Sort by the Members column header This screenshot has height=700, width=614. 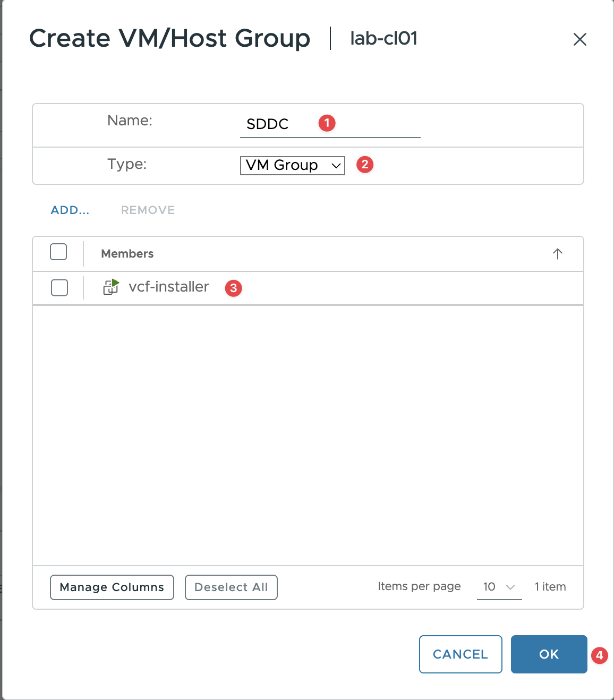127,254
